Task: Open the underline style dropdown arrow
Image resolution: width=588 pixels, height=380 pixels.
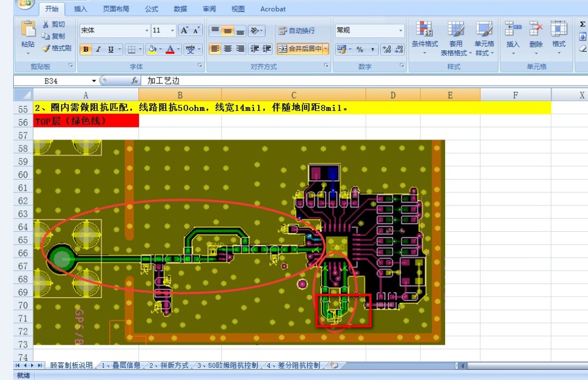Action: click(120, 49)
